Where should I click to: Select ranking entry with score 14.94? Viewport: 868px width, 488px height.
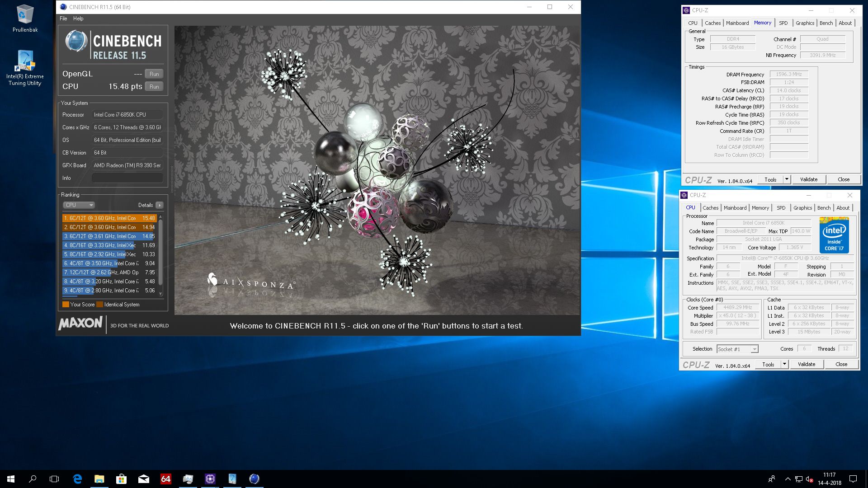click(x=109, y=227)
